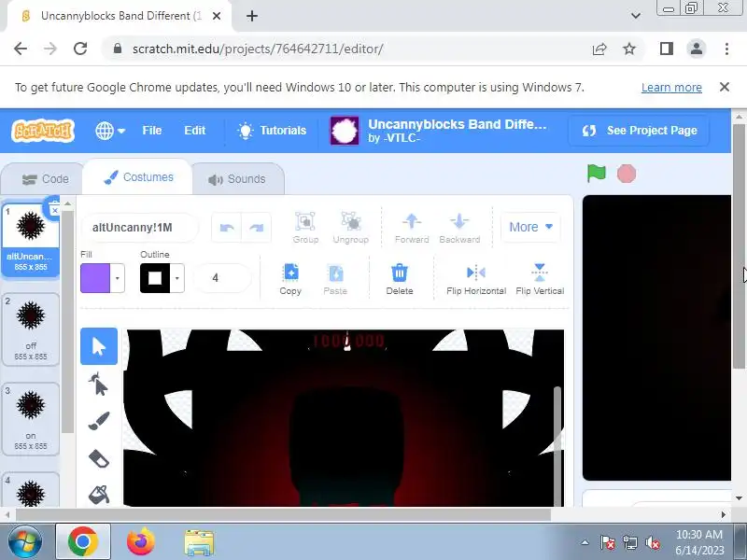The image size is (747, 560).
Task: Expand the More options dropdown
Action: [x=530, y=227]
